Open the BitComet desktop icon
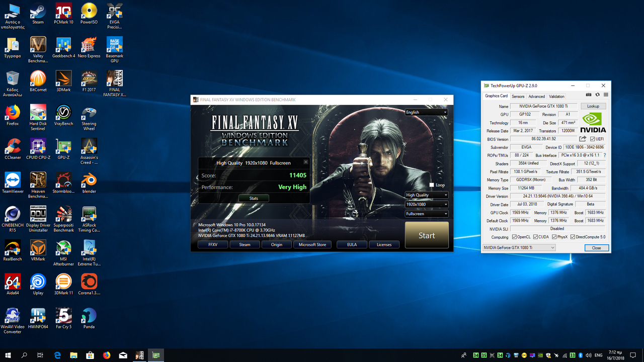This screenshot has width=644, height=362. coord(38,81)
